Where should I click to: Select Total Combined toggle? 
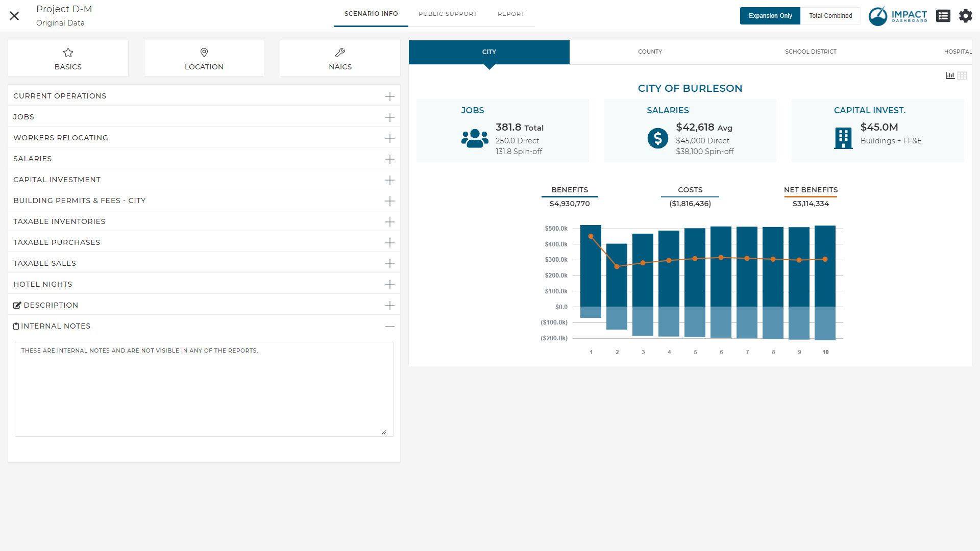click(830, 16)
